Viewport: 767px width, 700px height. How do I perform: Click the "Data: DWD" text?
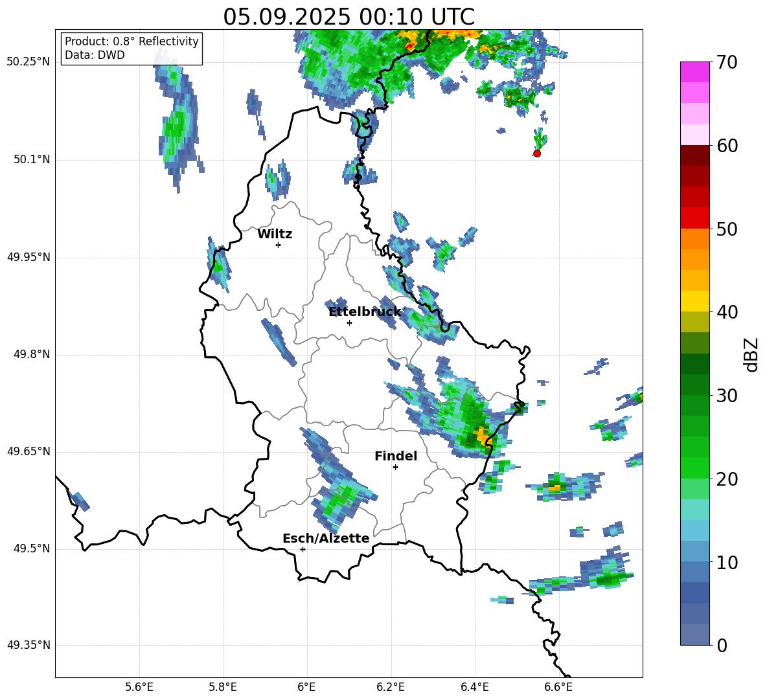click(95, 55)
